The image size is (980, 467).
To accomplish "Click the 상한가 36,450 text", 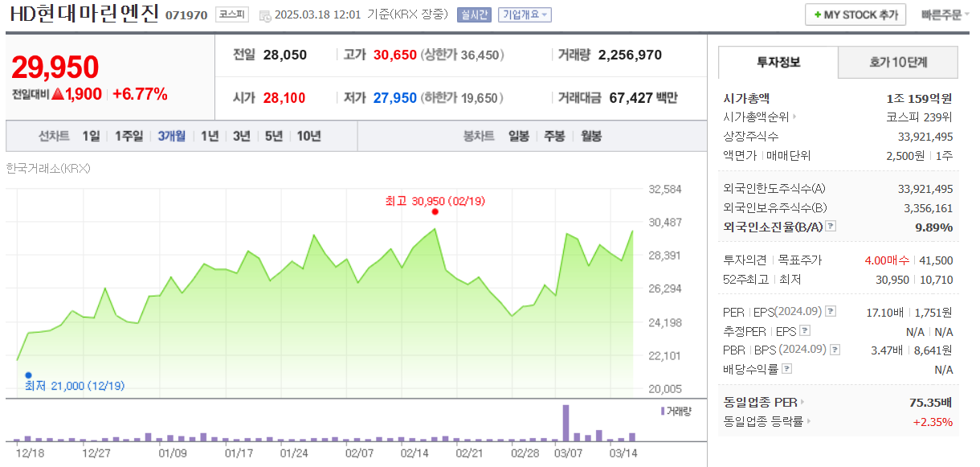I will [x=463, y=55].
